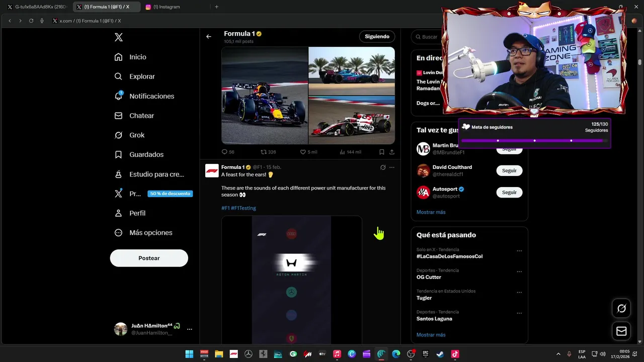Click the X logo in sidebar

pos(118,37)
